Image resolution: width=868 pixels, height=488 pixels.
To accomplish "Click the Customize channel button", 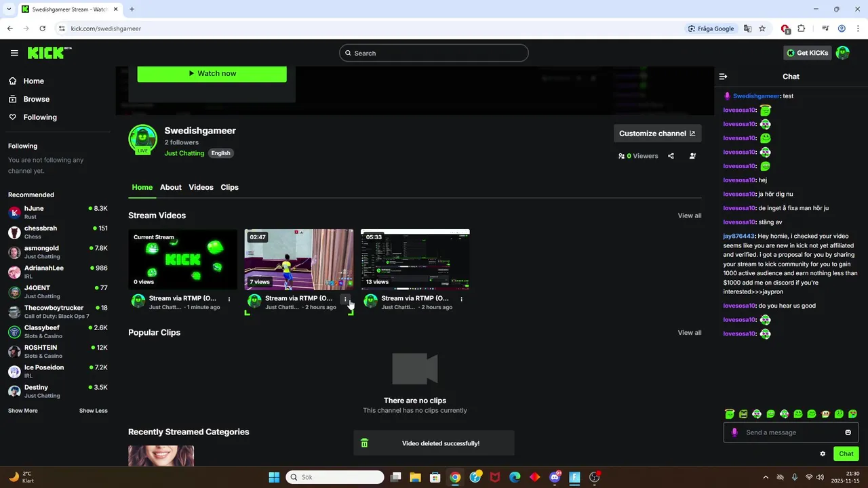I will pos(657,134).
